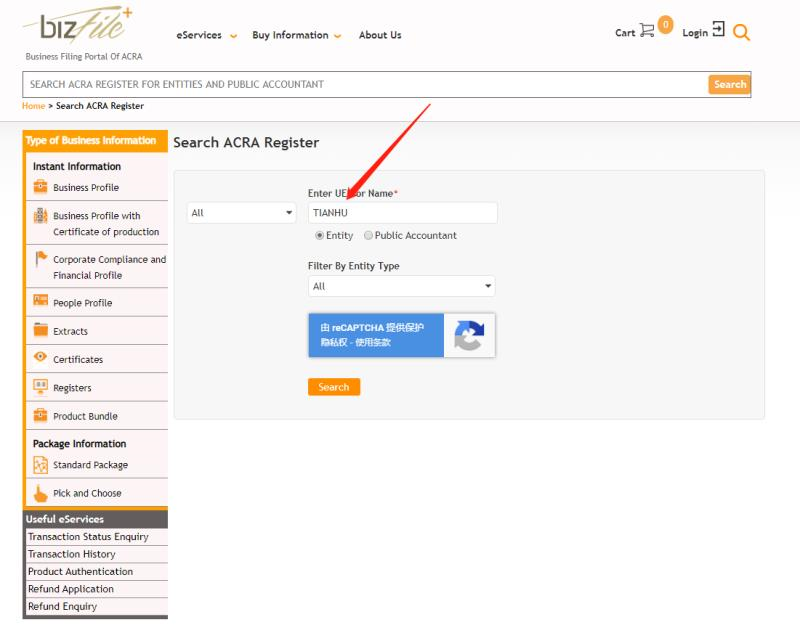Click the Pick and Choose hand icon

pos(40,493)
